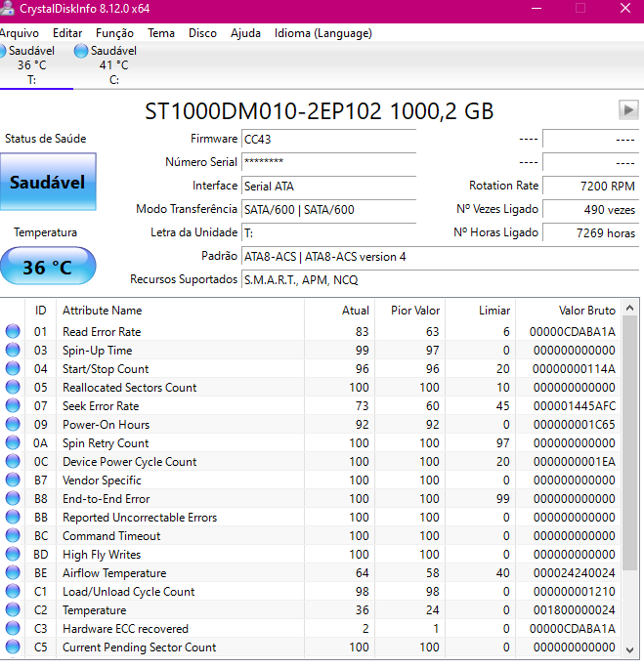Click status orb for Start/Stop Count
The width and height of the screenshot is (644, 668).
coord(13,368)
